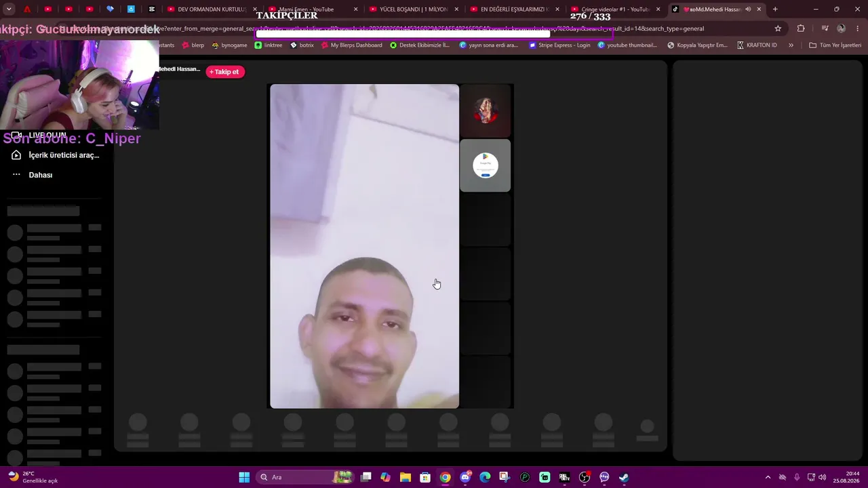The height and width of the screenshot is (488, 868).
Task: Open the Kopyala Yapıştır bookmark
Action: 698,45
